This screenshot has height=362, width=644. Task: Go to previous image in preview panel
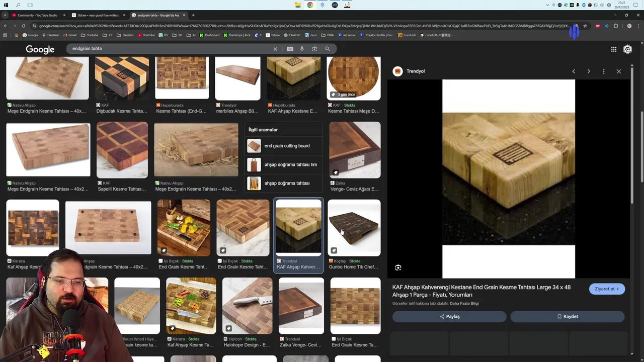[x=574, y=71]
